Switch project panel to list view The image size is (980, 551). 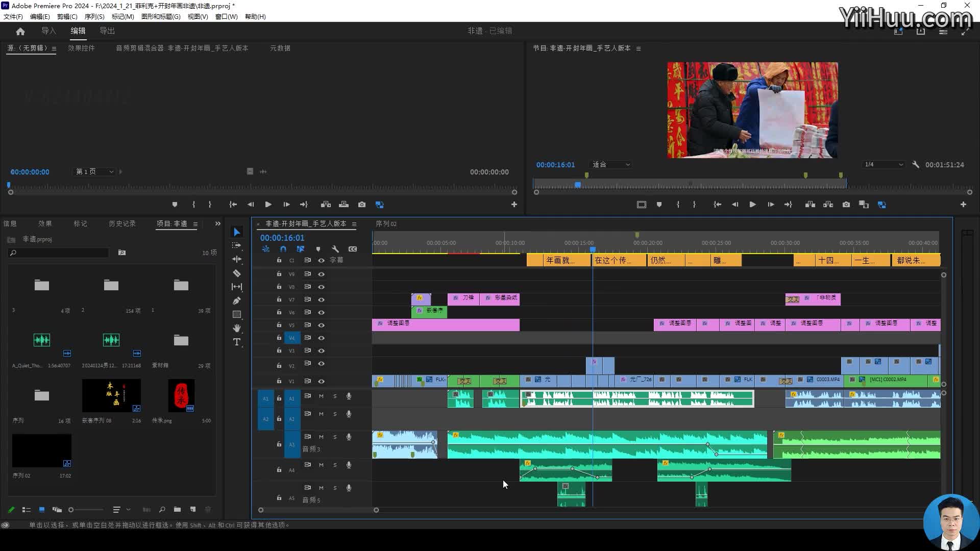[x=27, y=510]
